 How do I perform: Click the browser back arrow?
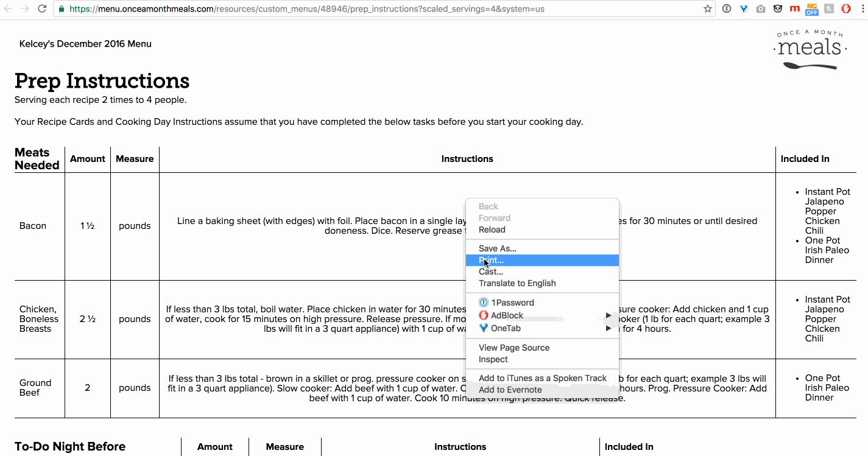click(9, 9)
